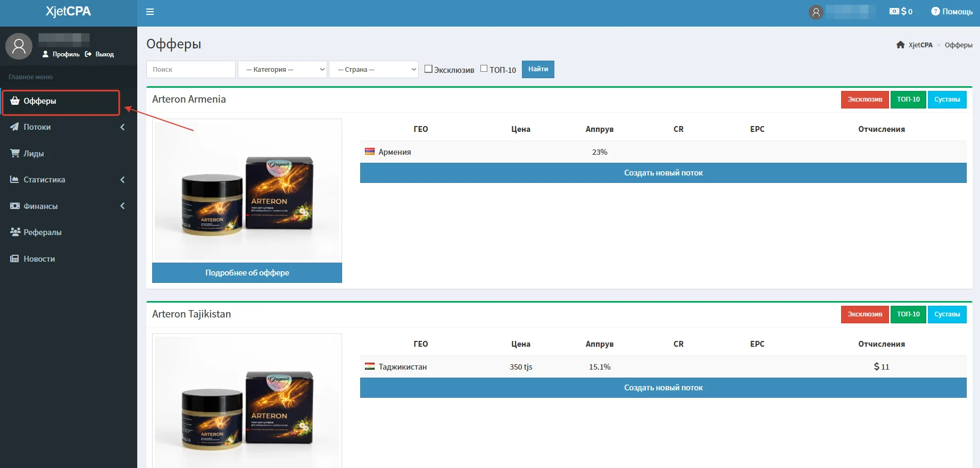Click the XjetCPA logo link
980x468 pixels.
(x=69, y=12)
